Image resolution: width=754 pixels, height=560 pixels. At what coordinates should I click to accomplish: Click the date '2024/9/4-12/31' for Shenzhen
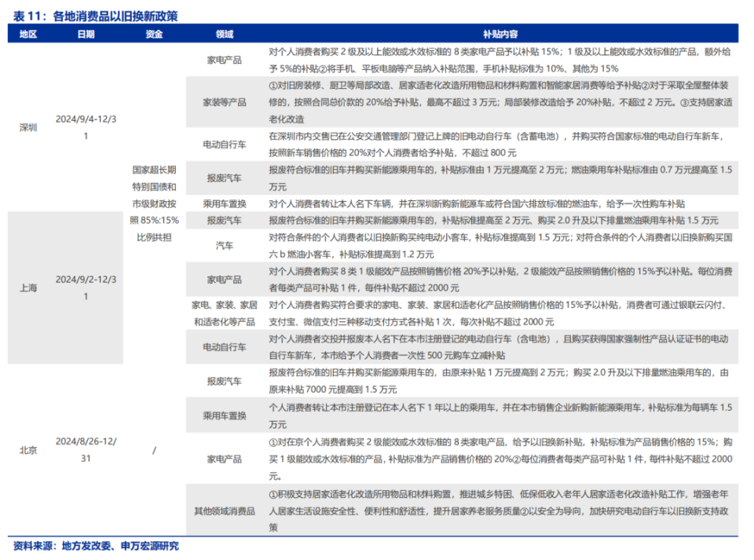tap(86, 127)
